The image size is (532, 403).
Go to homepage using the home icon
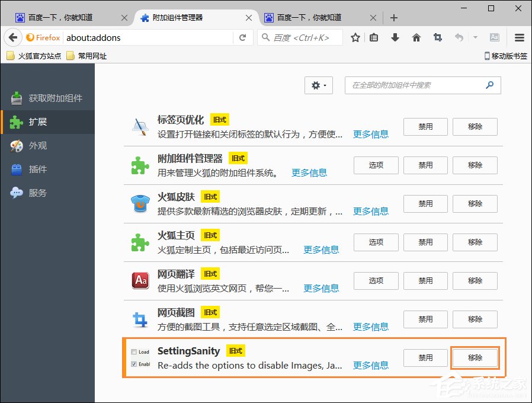pos(416,37)
